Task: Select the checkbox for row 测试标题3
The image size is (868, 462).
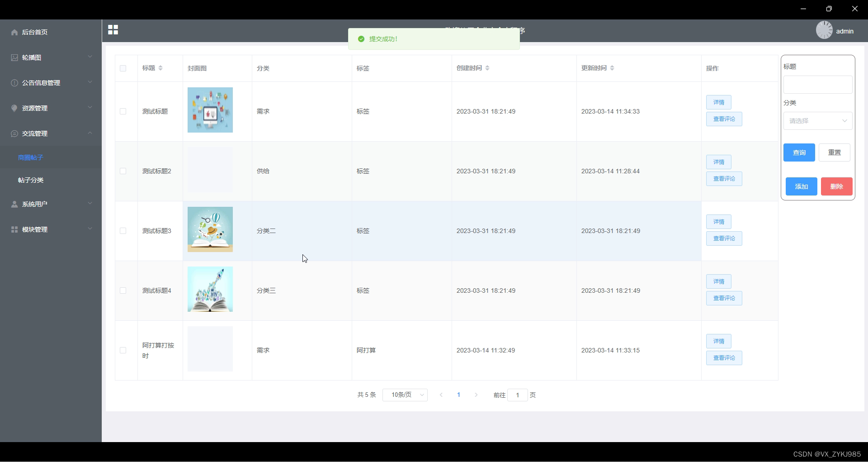Action: coord(123,231)
